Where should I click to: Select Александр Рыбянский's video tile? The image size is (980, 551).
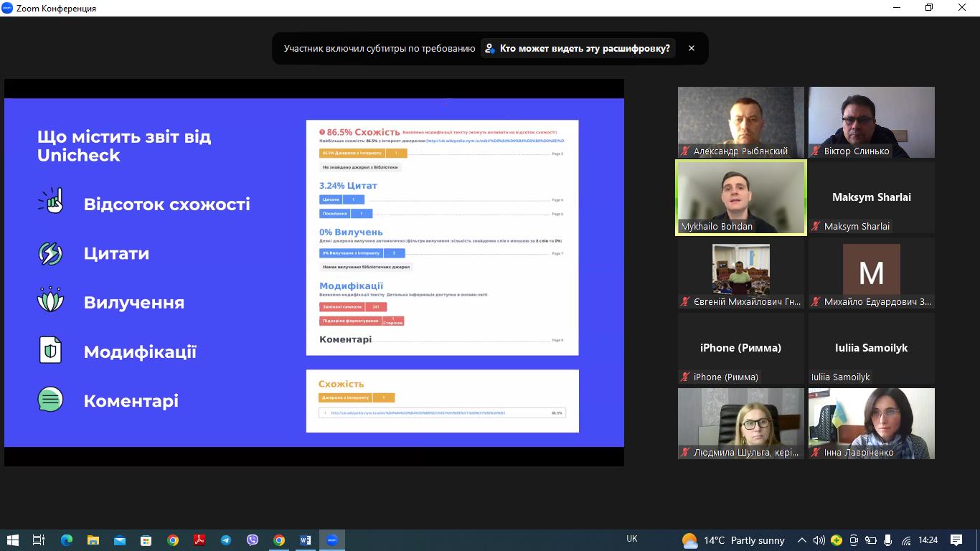741,123
